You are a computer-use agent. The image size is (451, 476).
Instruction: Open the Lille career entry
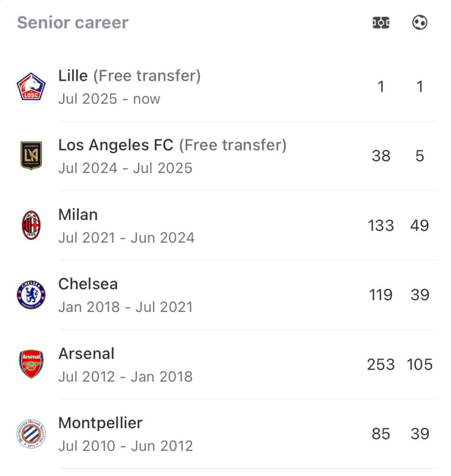[225, 87]
